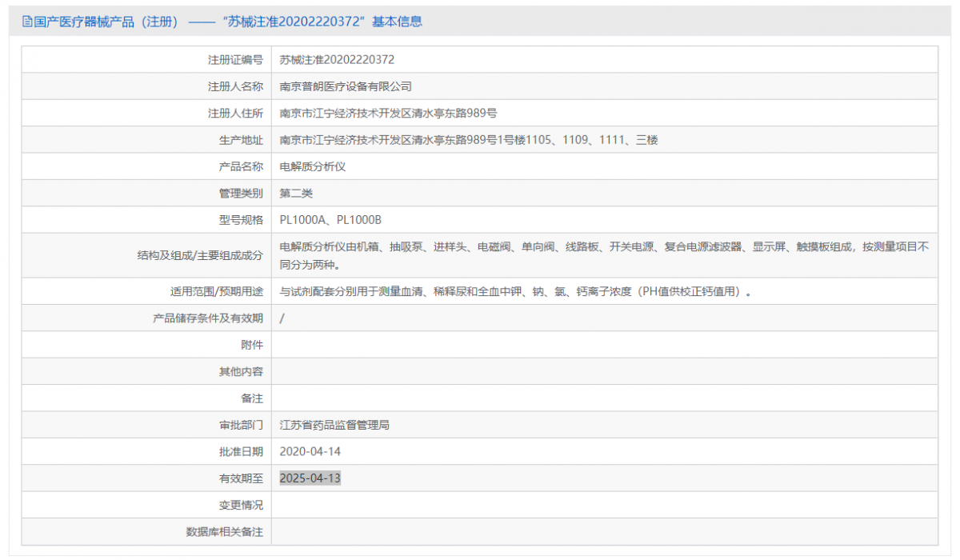Select production address containing 1号楼1105

[469, 140]
